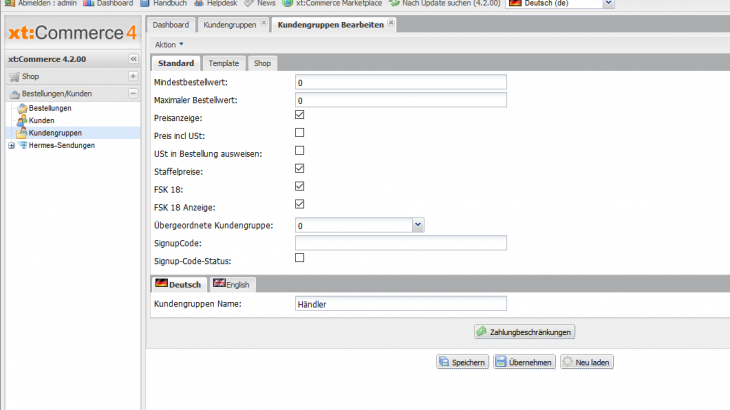Check USt in Bestellung ausweisen
Screen dimensions: 730x410
pos(299,150)
